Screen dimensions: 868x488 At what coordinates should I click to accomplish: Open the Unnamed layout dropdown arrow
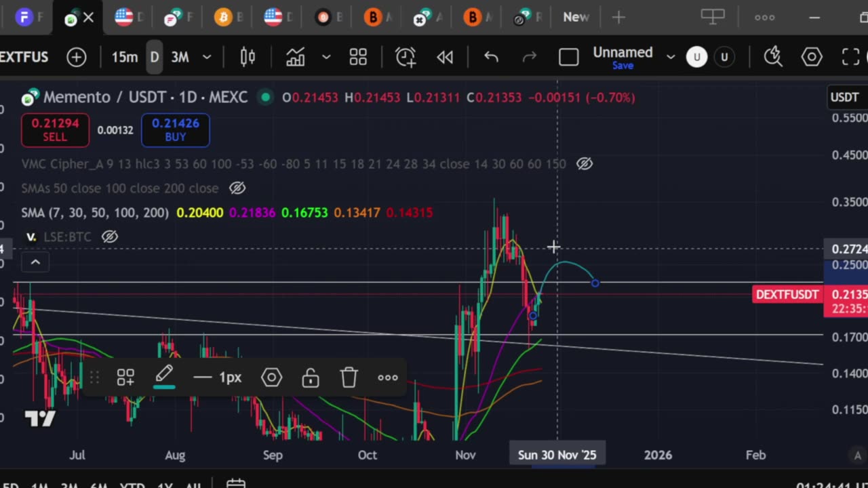671,58
